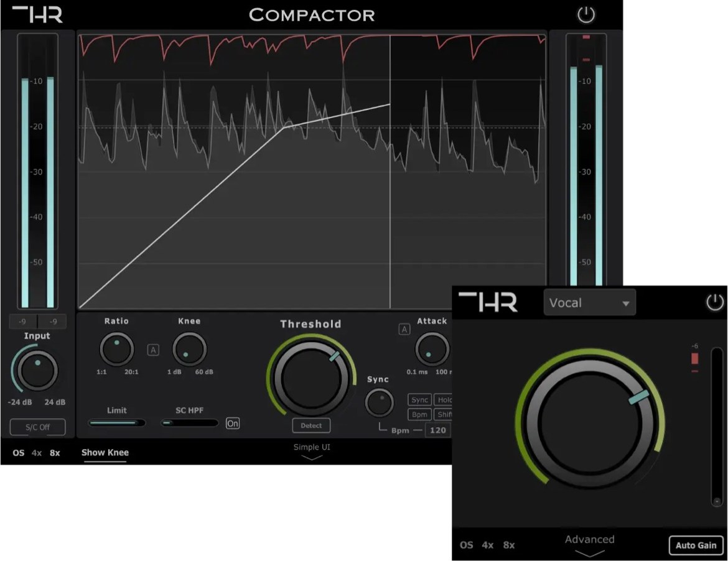Toggle the Compactor power button

586,15
